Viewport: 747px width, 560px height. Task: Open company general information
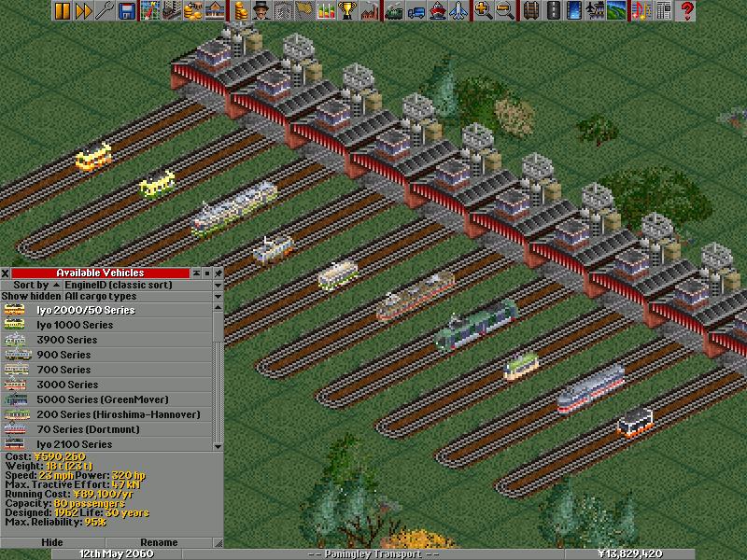click(261, 10)
